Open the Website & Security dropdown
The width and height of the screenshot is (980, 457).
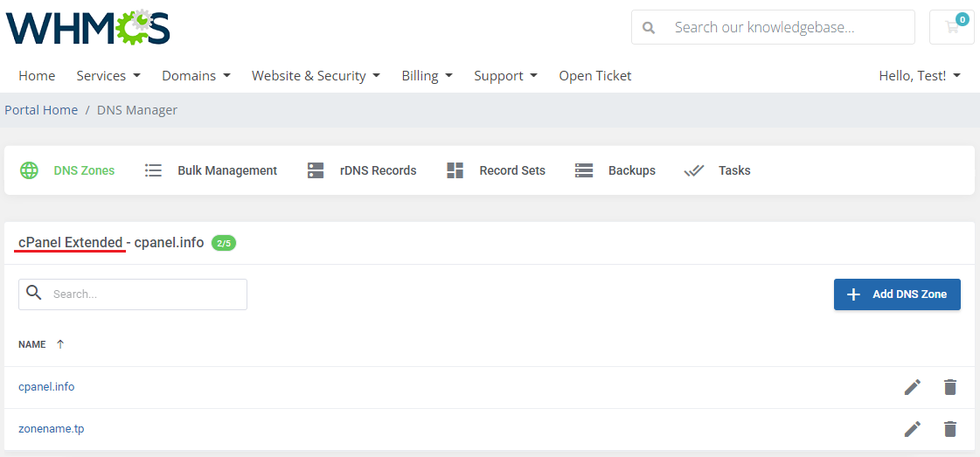coord(316,75)
